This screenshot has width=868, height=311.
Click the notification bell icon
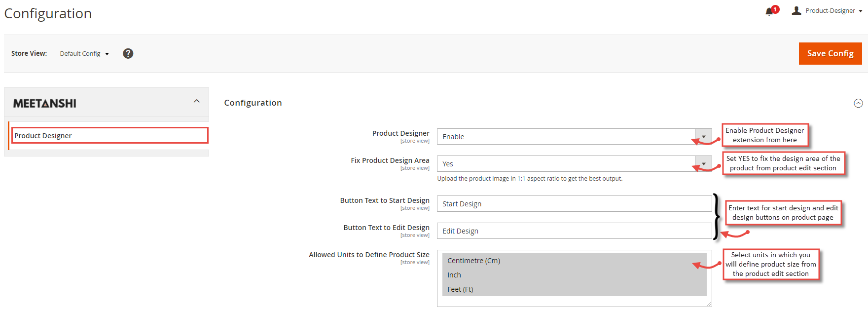point(769,12)
